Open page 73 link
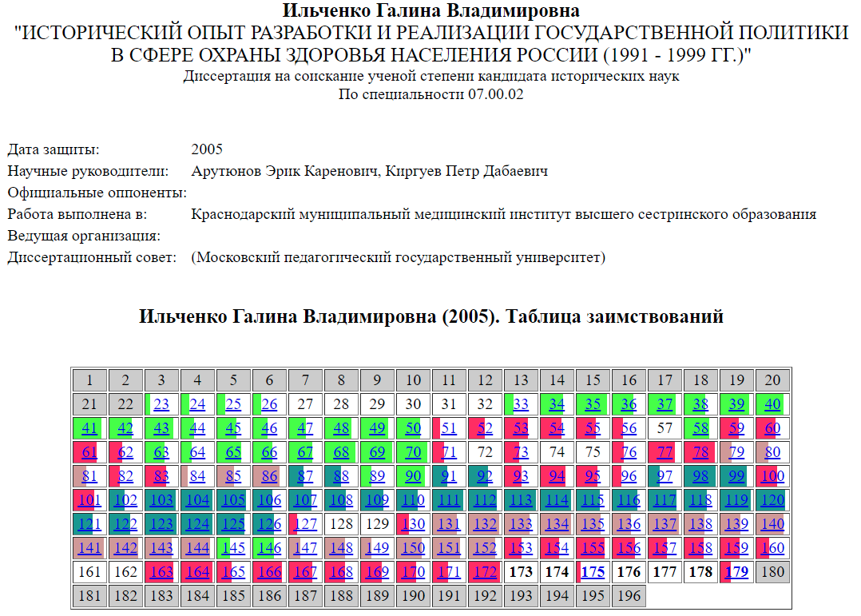The image size is (861, 616). click(x=521, y=452)
